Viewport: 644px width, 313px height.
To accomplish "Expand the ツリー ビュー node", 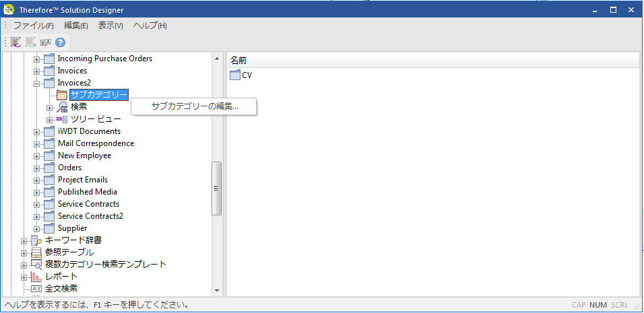I will click(x=50, y=120).
